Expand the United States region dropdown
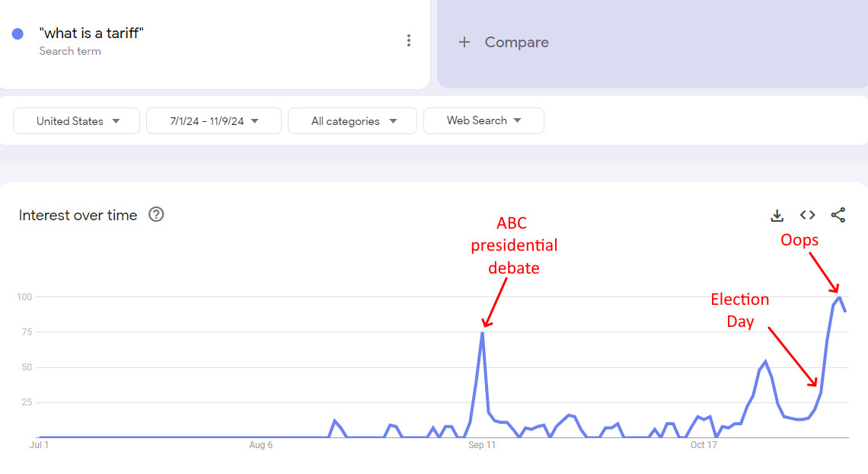This screenshot has width=868, height=474. (76, 120)
